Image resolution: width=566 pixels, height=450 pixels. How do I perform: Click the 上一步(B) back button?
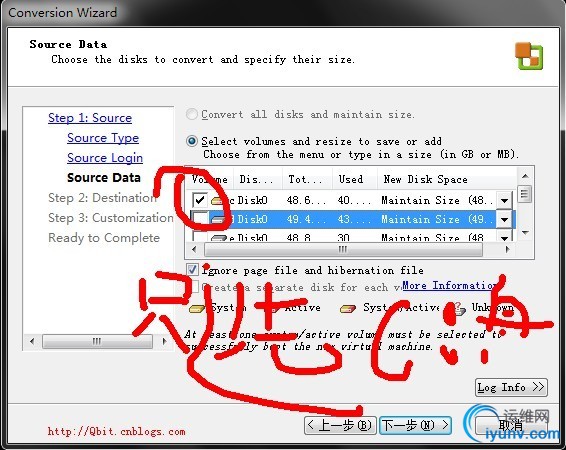tap(340, 425)
